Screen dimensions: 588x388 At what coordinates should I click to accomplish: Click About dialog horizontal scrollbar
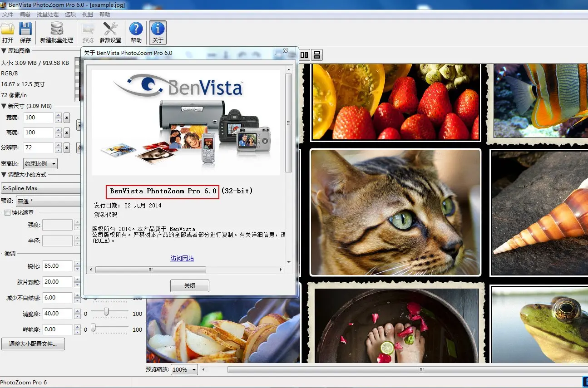[x=151, y=270]
